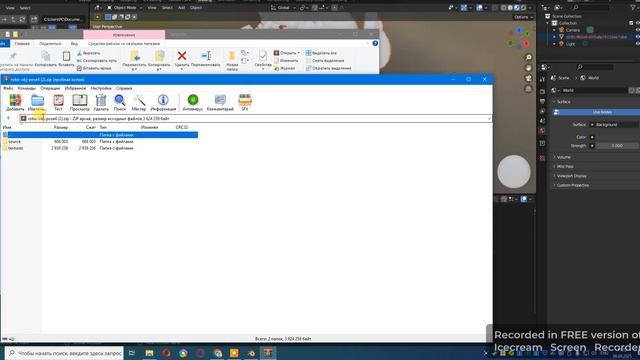Collapse the Surface panel in World properties
Screen dimensions: 640x360
[x=563, y=102]
